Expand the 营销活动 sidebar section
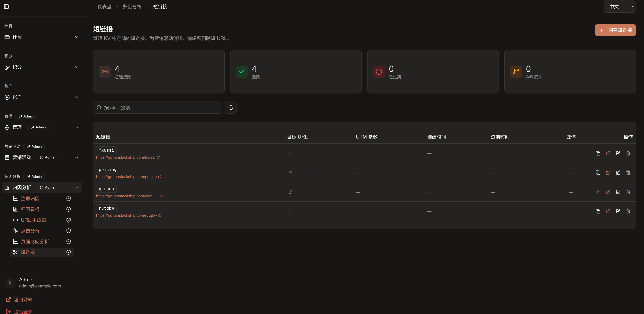644x314 pixels. pos(41,157)
